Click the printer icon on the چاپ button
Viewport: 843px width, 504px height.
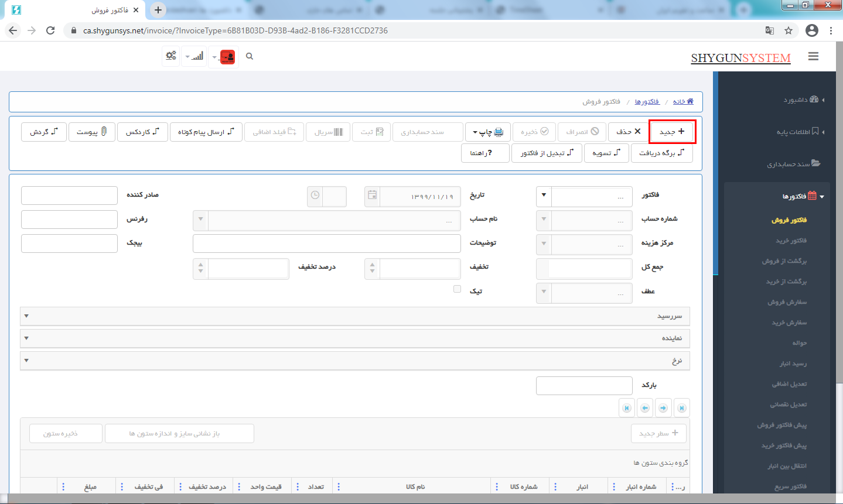coord(500,132)
